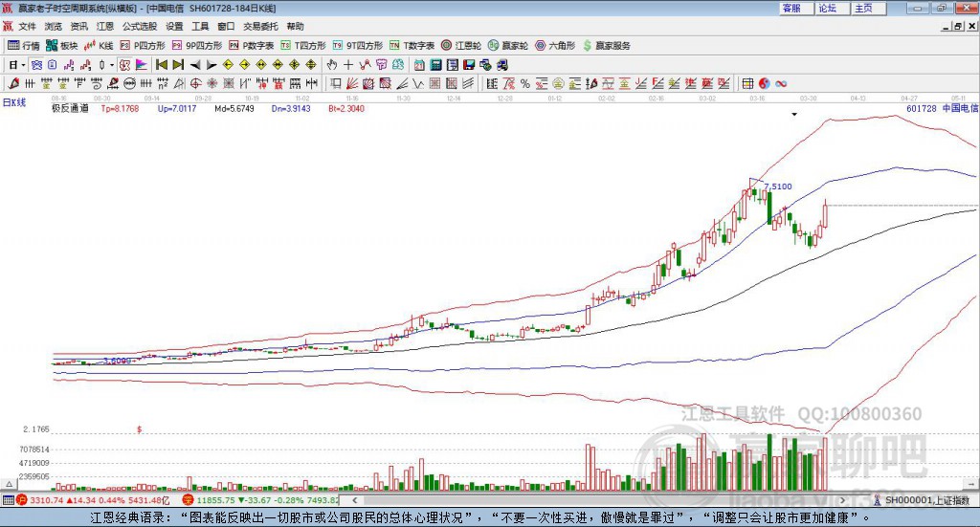Click the Bt=2.3040 indicator value
Viewport: 980px width, 527px height.
tap(346, 109)
